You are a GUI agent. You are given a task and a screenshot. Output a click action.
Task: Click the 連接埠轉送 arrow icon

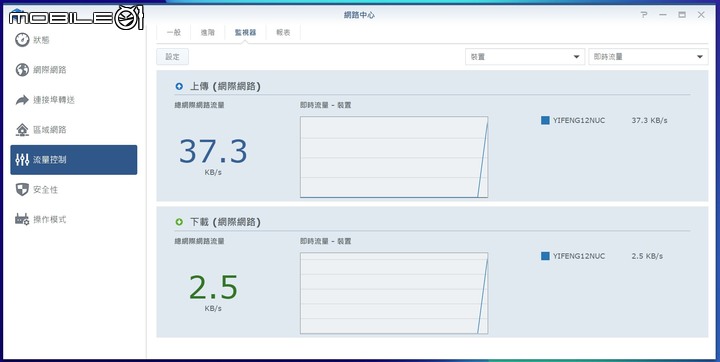pos(22,100)
